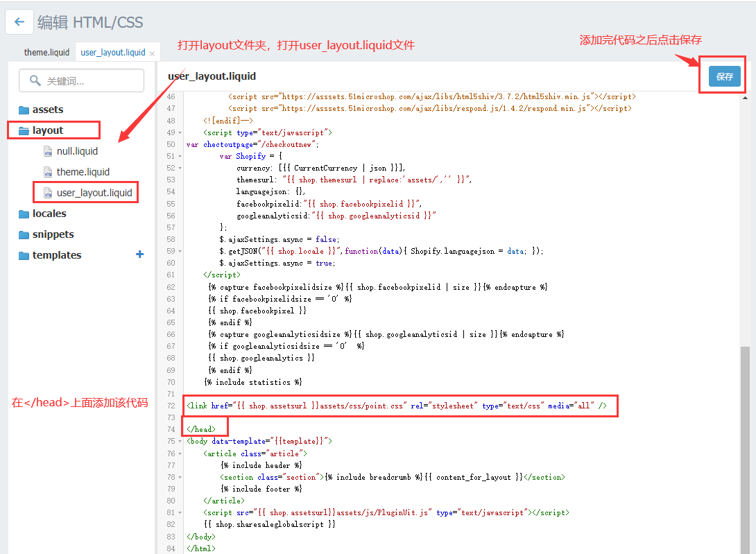The width and height of the screenshot is (756, 554).
Task: Focus the keyword search field
Action: pos(81,80)
